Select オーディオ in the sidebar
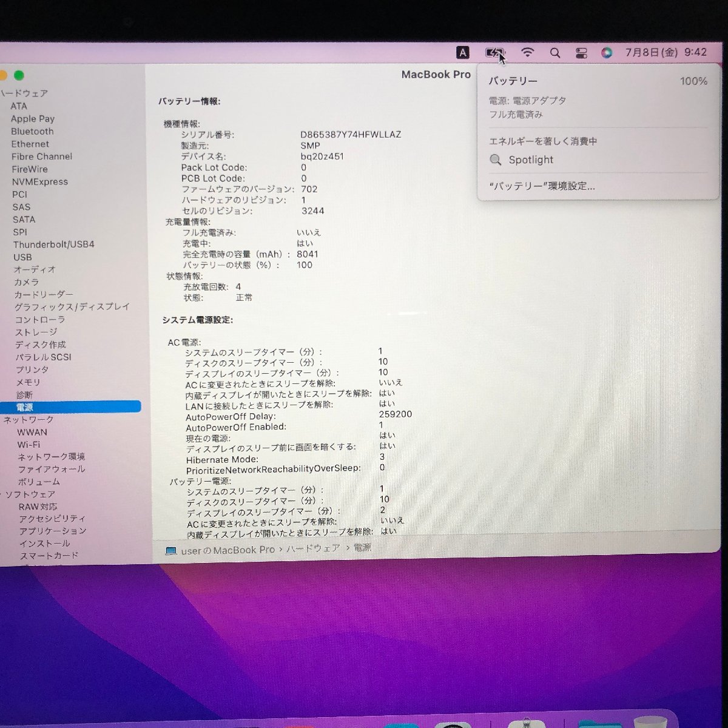728x728 pixels. click(35, 269)
